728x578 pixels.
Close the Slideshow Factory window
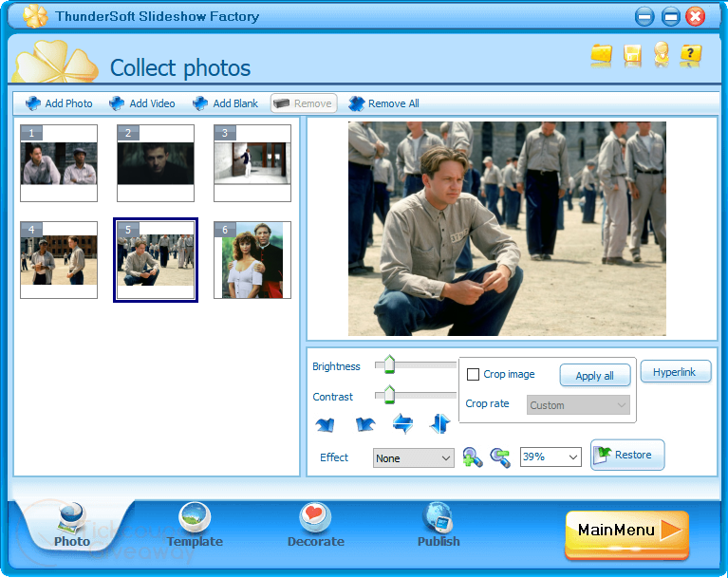[x=696, y=18]
